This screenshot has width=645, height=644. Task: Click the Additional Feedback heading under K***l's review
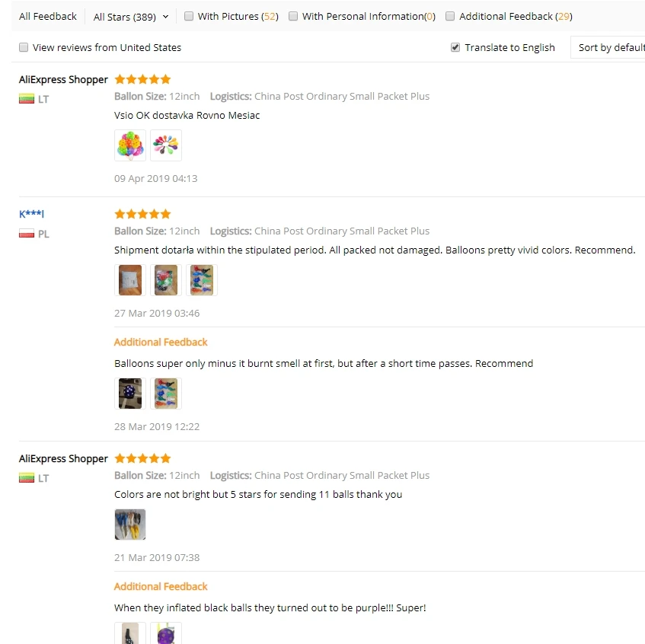[x=161, y=342]
